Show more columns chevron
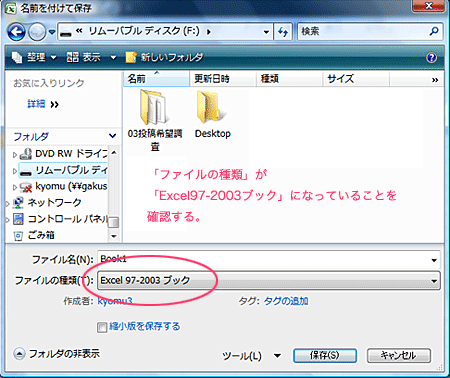 (435, 80)
